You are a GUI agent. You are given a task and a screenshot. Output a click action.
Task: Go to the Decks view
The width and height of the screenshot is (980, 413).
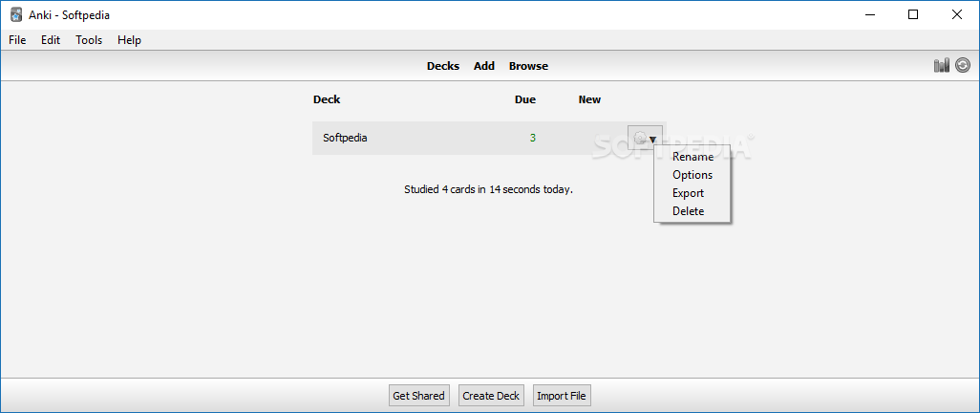pos(443,66)
